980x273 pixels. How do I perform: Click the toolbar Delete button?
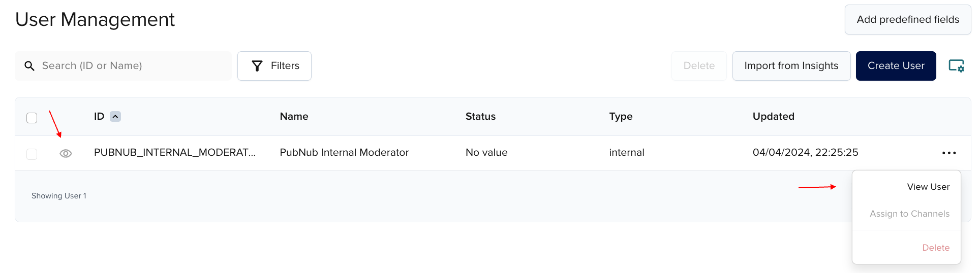[698, 66]
